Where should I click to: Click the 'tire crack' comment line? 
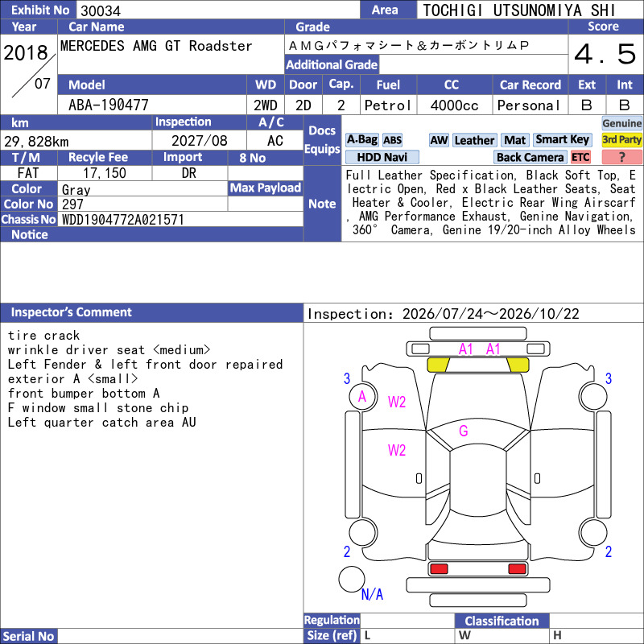tap(43, 336)
